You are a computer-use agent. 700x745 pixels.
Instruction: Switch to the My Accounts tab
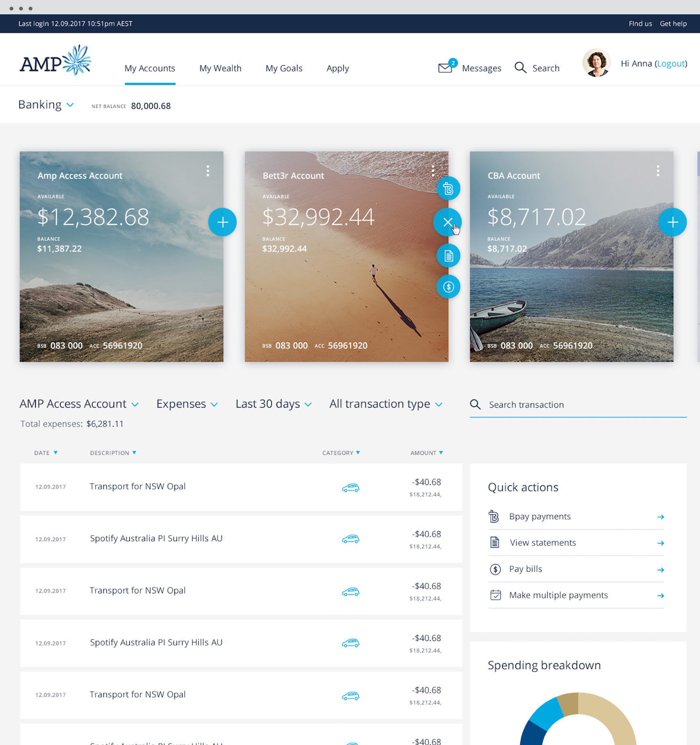coord(150,68)
